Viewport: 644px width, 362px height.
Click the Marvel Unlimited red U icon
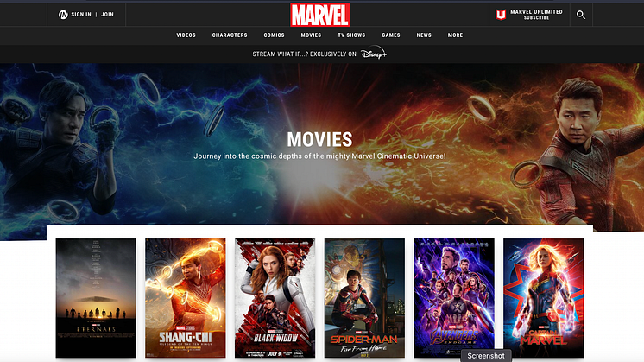click(500, 15)
